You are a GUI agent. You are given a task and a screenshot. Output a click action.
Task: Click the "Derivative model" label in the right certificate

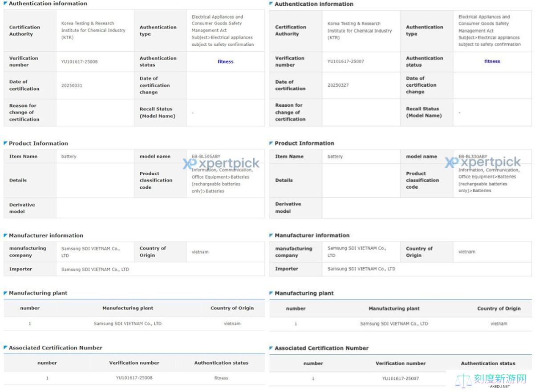pos(288,208)
